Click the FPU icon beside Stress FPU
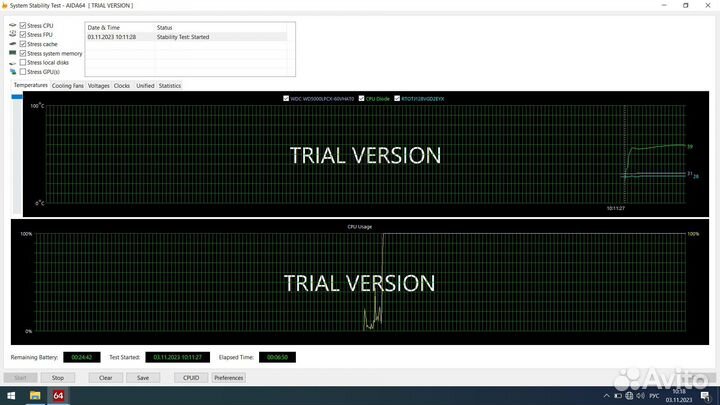The image size is (720, 405). [12, 34]
